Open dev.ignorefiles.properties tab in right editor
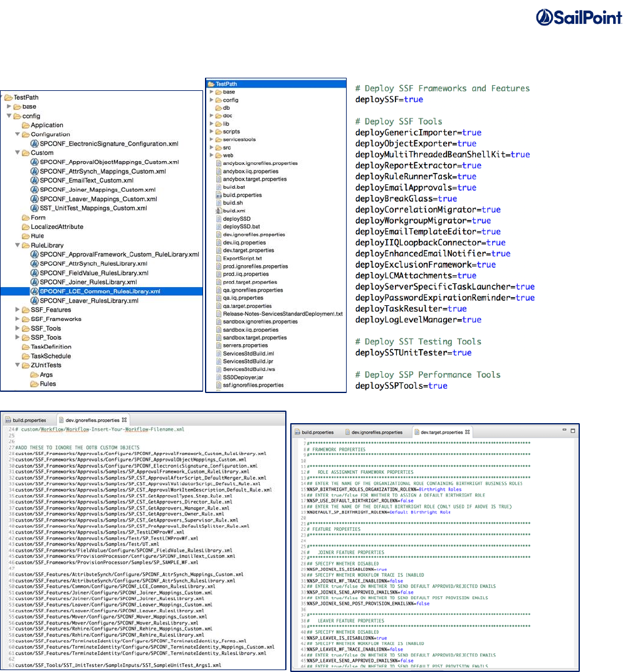 (x=373, y=433)
